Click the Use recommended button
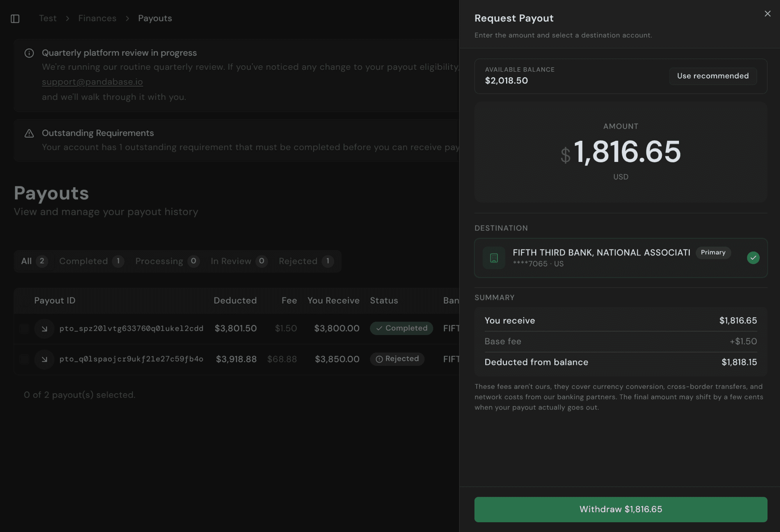Screen dimensions: 780x532 pyautogui.click(x=713, y=76)
